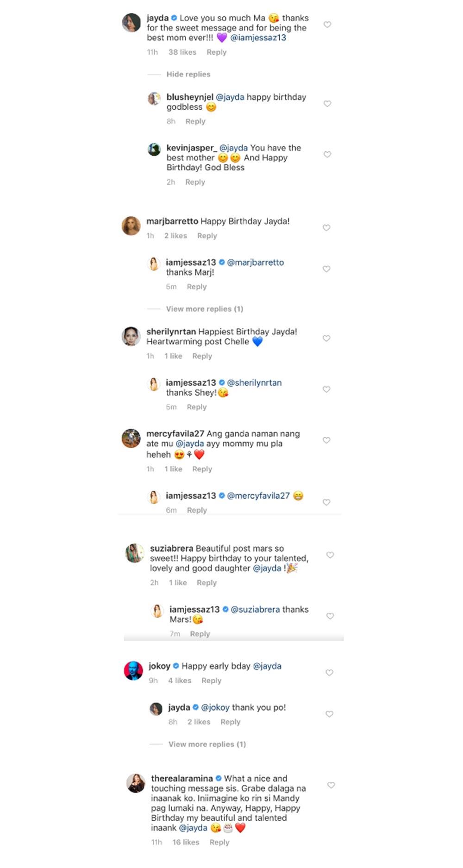
Task: Open the @iamjessaz13 mention in jayda's comment
Action: [x=258, y=38]
